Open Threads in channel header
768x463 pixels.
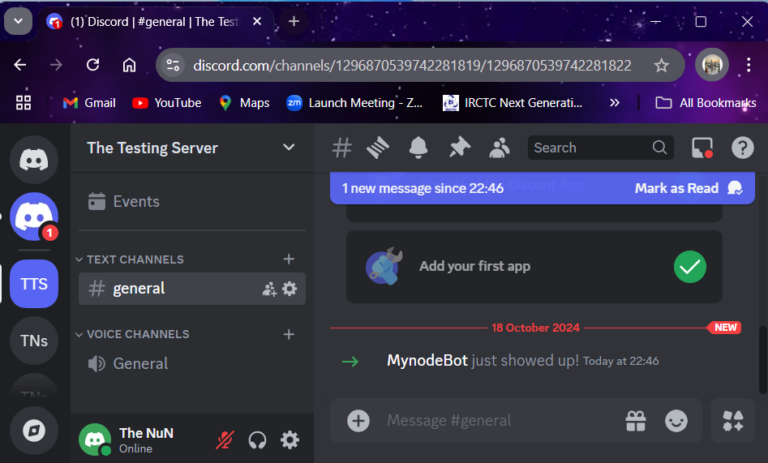[378, 147]
